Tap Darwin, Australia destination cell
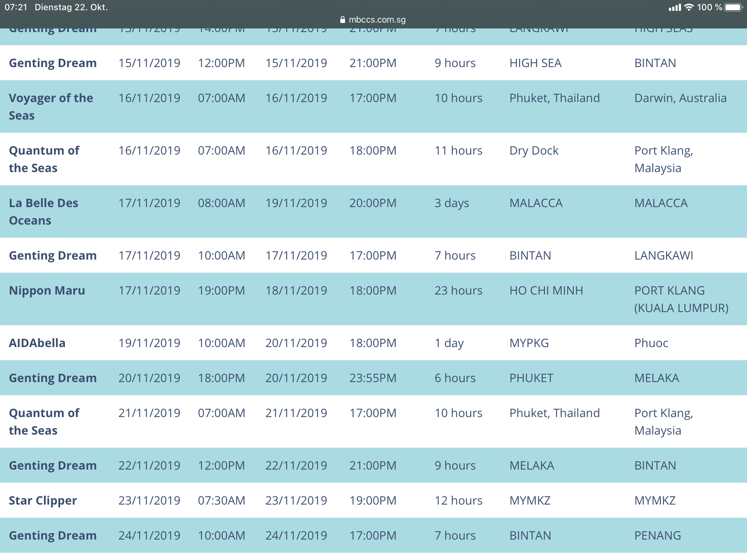The image size is (747, 560). click(680, 98)
